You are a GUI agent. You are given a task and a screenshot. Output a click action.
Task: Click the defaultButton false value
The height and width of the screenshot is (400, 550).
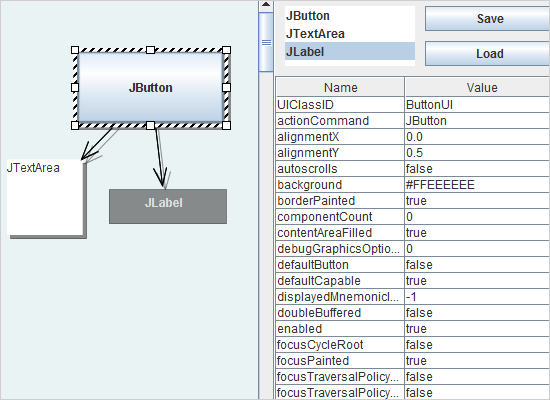point(477,265)
